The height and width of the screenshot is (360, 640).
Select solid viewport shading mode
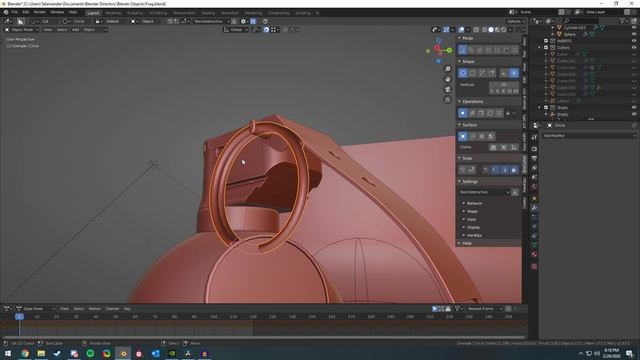pyautogui.click(x=491, y=30)
